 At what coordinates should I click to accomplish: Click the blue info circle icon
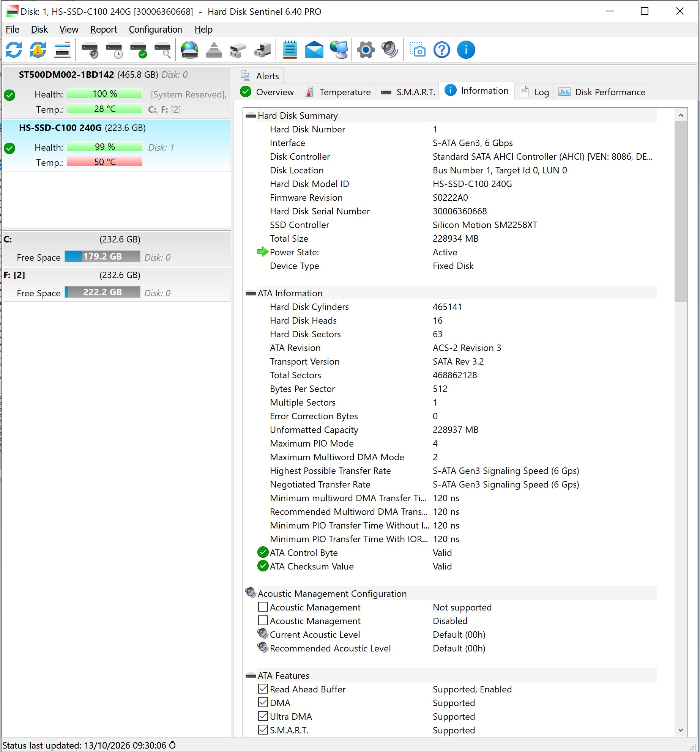tap(466, 50)
